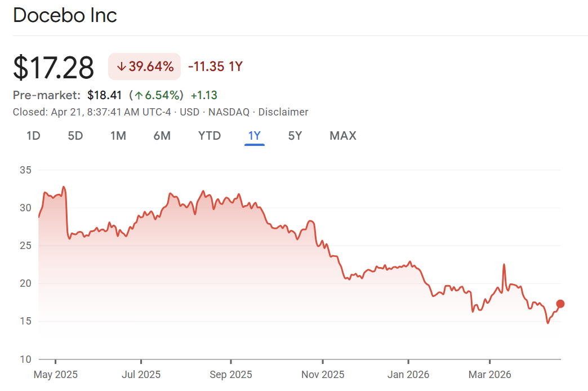Select the YTD range tab
588x391 pixels.
click(210, 136)
